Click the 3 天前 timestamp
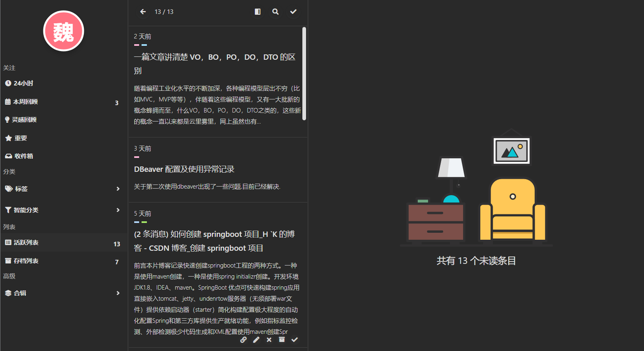The height and width of the screenshot is (351, 644). 142,148
